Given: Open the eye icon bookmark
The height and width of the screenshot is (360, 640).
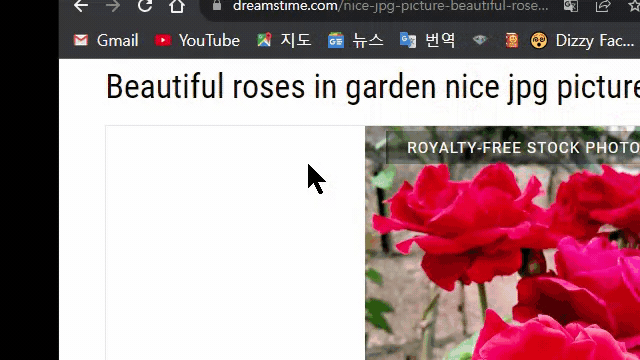Looking at the screenshot, I should point(480,40).
